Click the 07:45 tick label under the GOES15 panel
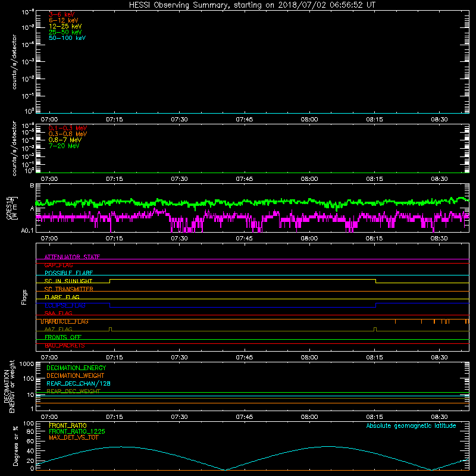 click(x=244, y=239)
